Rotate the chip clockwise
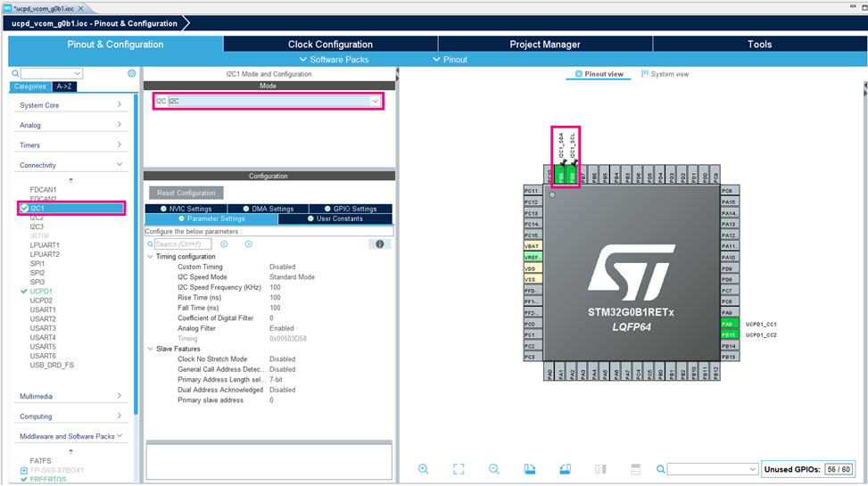Image resolution: width=868 pixels, height=486 pixels. (x=530, y=469)
